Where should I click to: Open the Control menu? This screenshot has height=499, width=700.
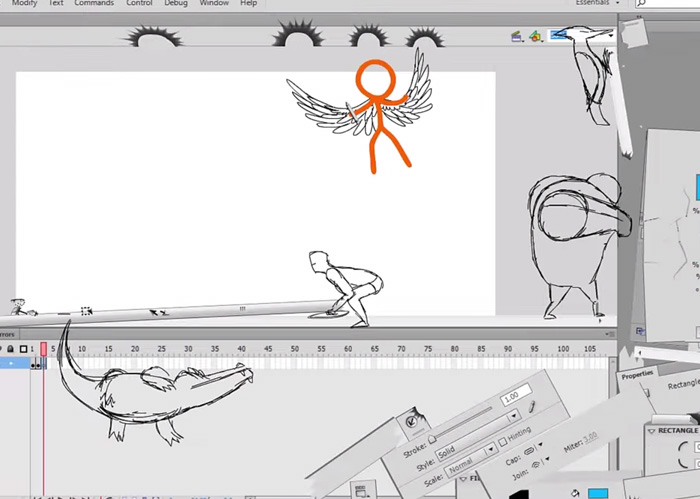click(139, 3)
